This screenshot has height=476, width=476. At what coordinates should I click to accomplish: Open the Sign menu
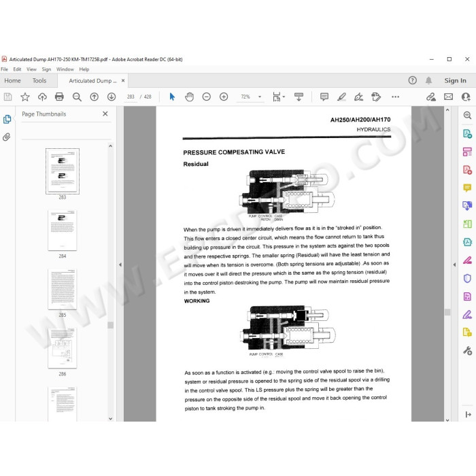[46, 69]
